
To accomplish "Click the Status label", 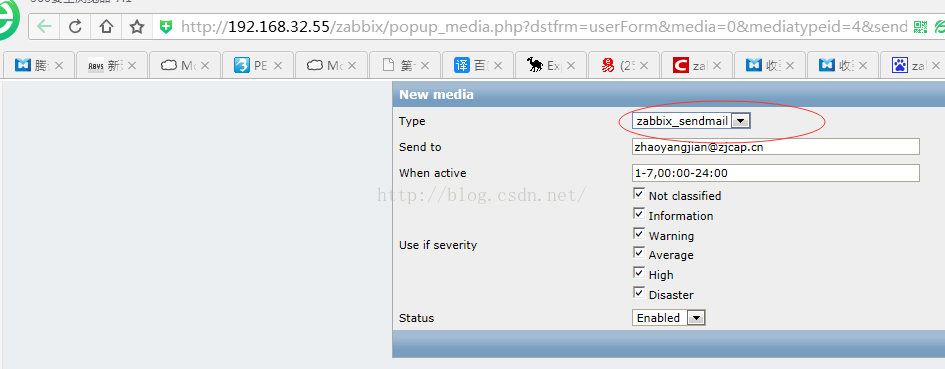I will coord(416,318).
